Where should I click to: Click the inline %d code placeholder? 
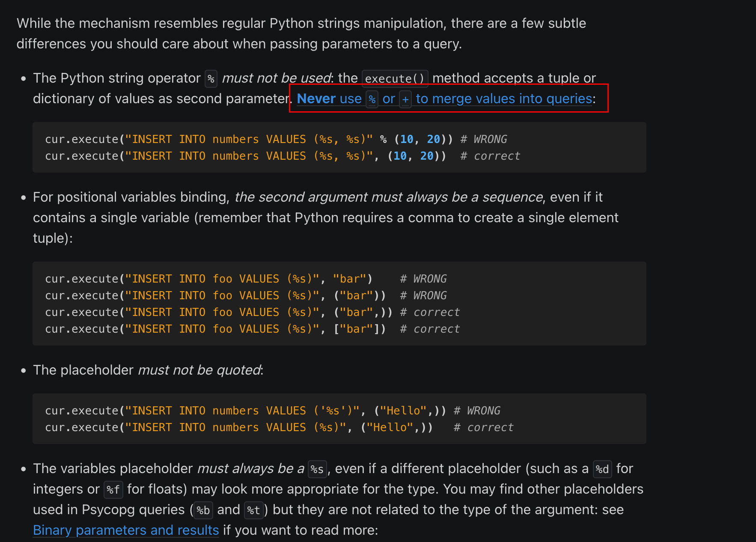(602, 469)
